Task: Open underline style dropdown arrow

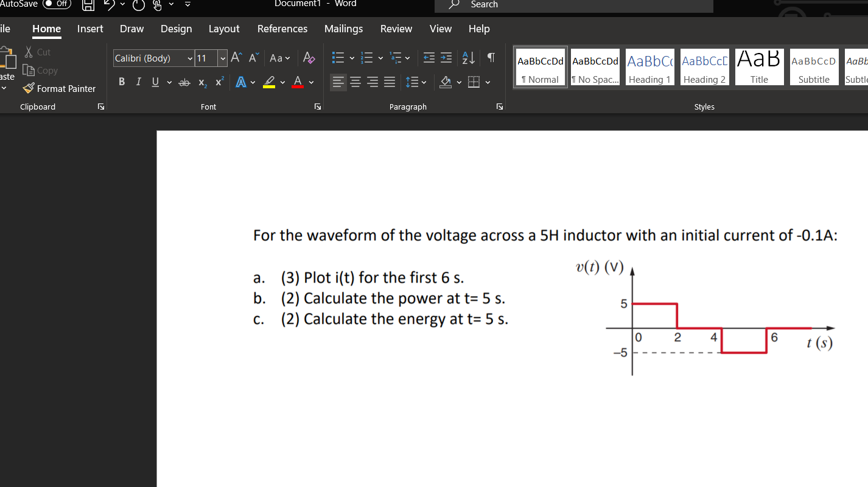Action: (x=169, y=82)
